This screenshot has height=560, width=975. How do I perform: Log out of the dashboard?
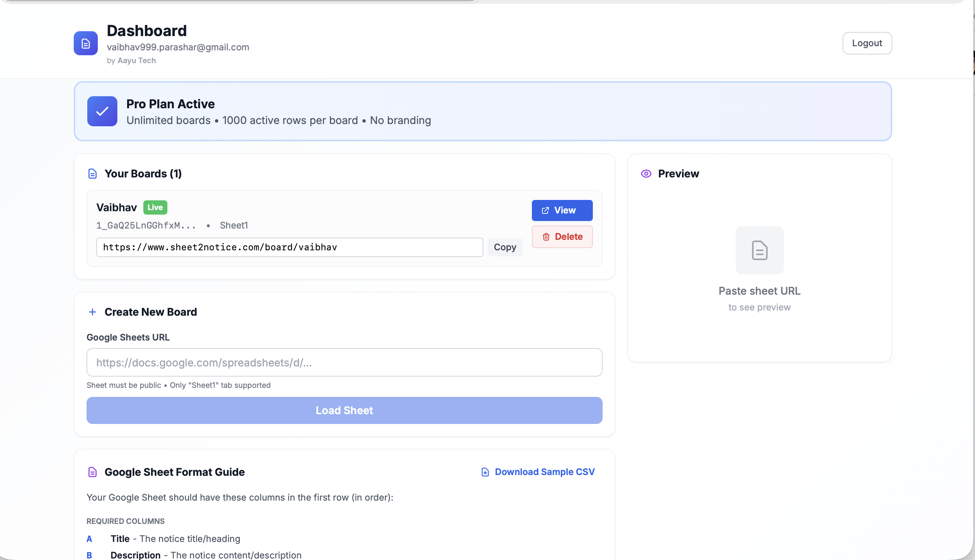click(866, 43)
